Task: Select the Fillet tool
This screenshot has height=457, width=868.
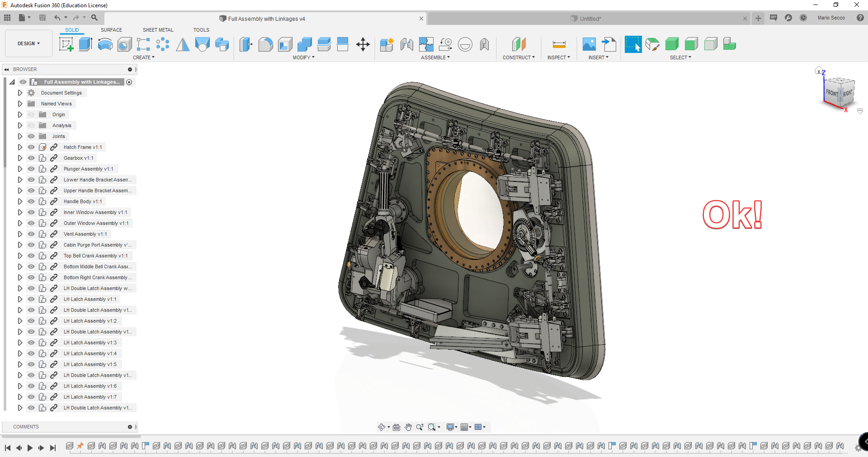Action: (x=265, y=44)
